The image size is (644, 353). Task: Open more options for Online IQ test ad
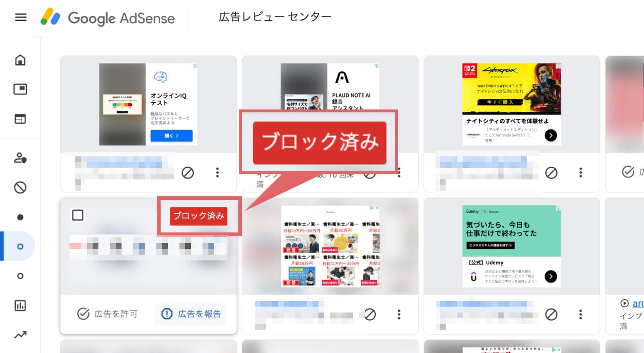[218, 172]
